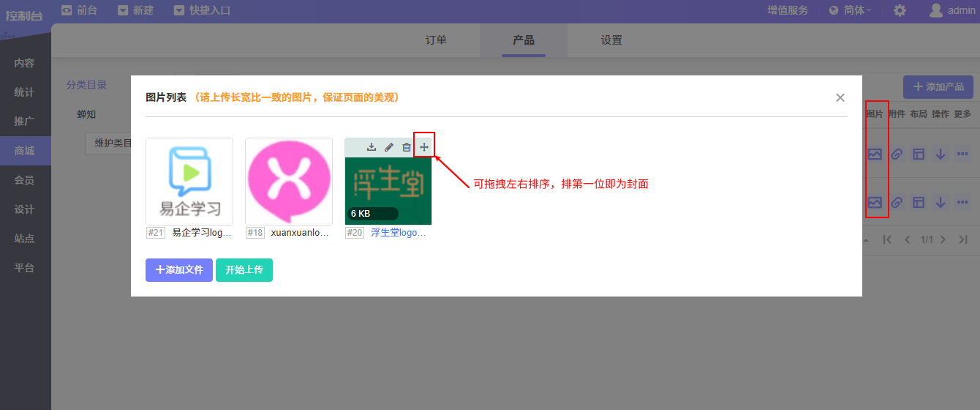The image size is (980, 410).
Task: Click the 开始上传 button
Action: click(244, 270)
